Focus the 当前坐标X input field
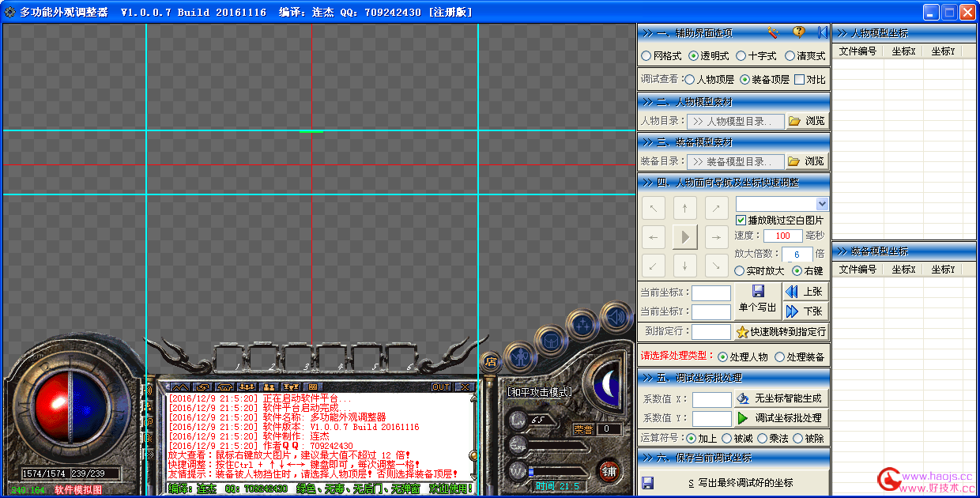This screenshot has width=980, height=498. click(711, 293)
